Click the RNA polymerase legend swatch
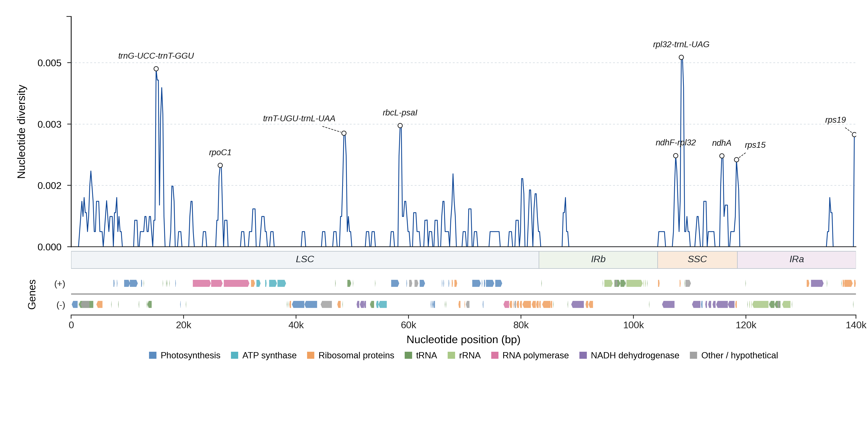The width and height of the screenshot is (868, 422). pyautogui.click(x=495, y=355)
